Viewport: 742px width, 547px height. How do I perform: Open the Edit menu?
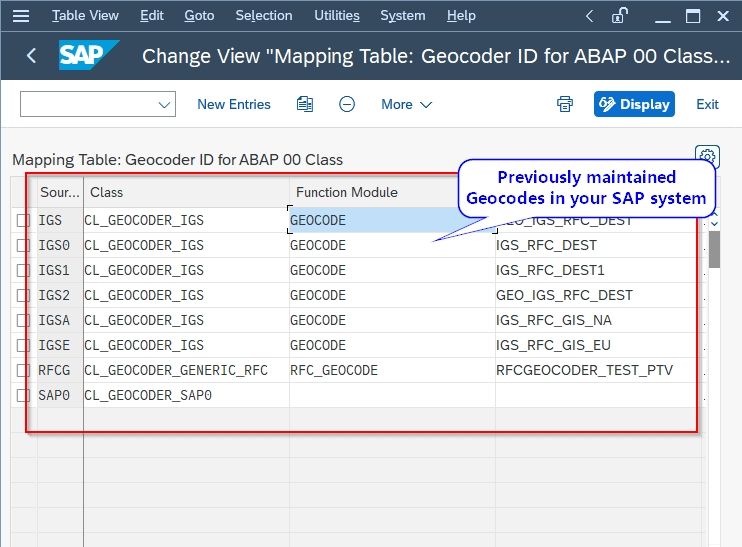coord(151,16)
